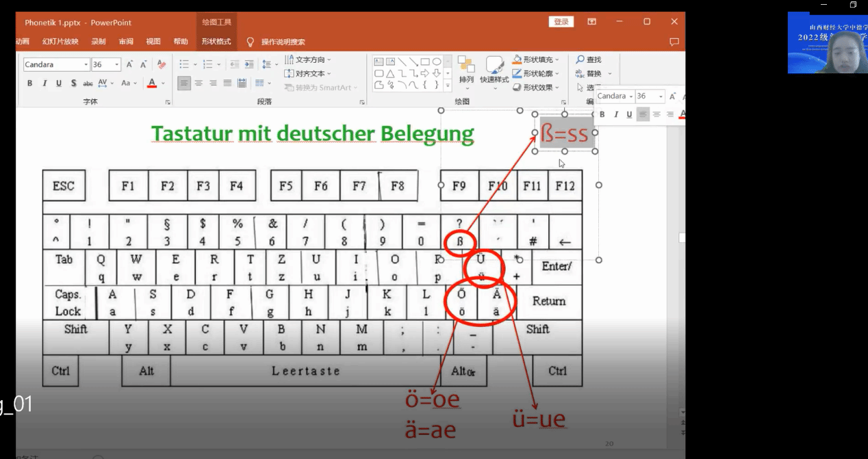Click the text shadow S icon

pyautogui.click(x=73, y=83)
